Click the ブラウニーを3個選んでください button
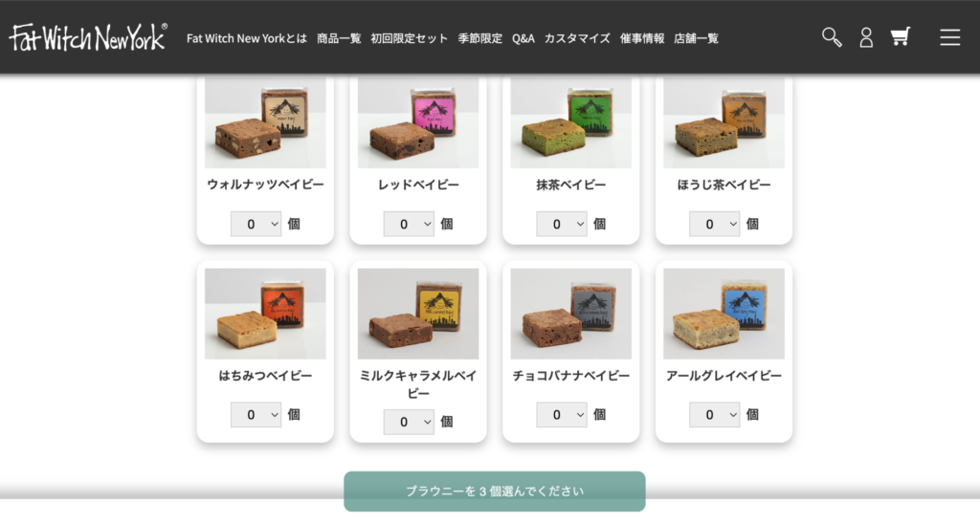Viewport: 980px width, 524px height. (x=495, y=491)
